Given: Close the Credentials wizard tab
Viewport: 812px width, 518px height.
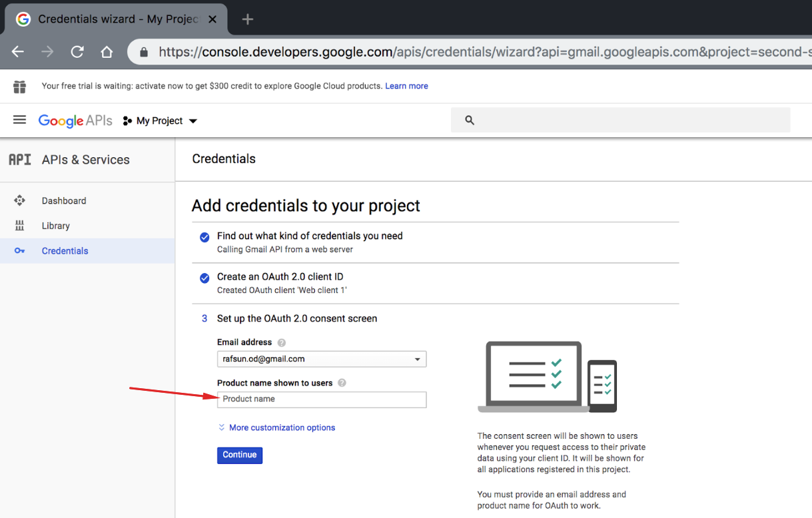Looking at the screenshot, I should point(212,19).
